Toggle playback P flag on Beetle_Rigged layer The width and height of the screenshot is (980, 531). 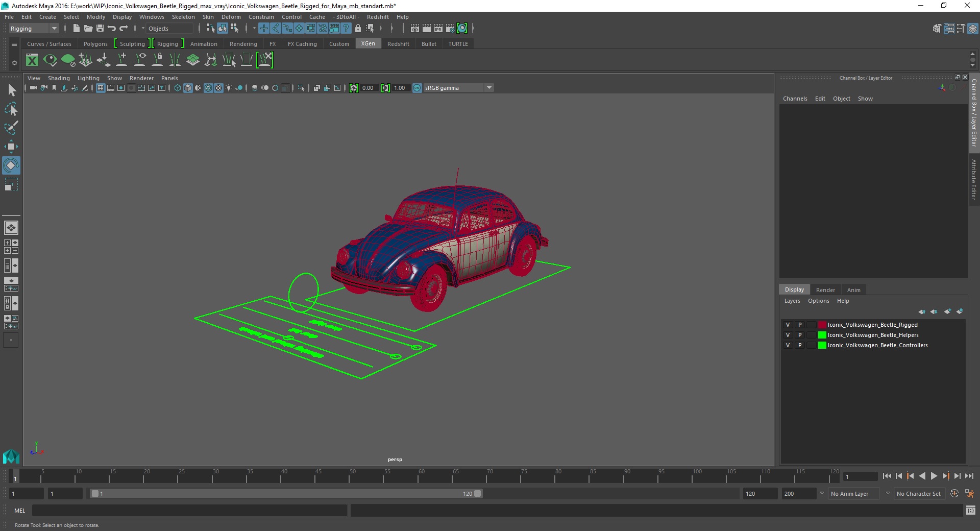(x=800, y=325)
